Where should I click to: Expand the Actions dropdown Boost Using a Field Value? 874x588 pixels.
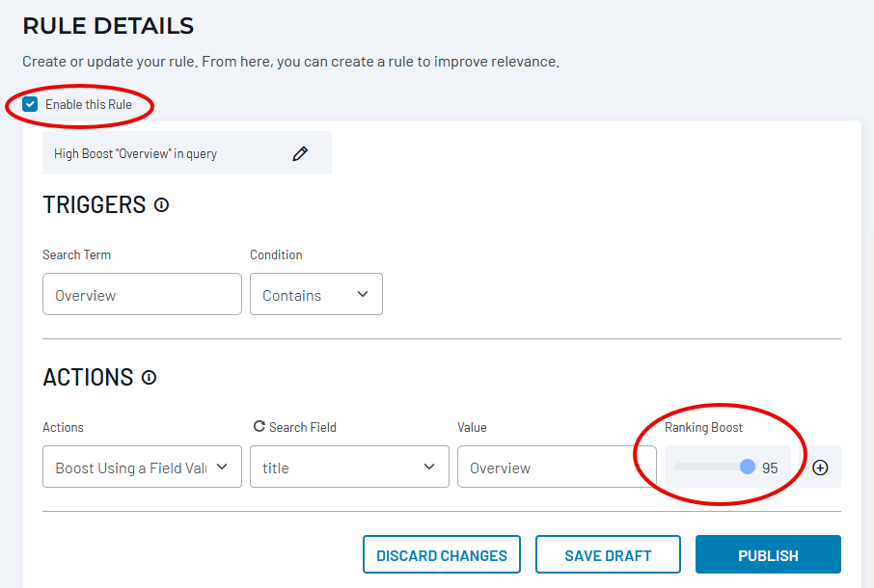pyautogui.click(x=142, y=468)
